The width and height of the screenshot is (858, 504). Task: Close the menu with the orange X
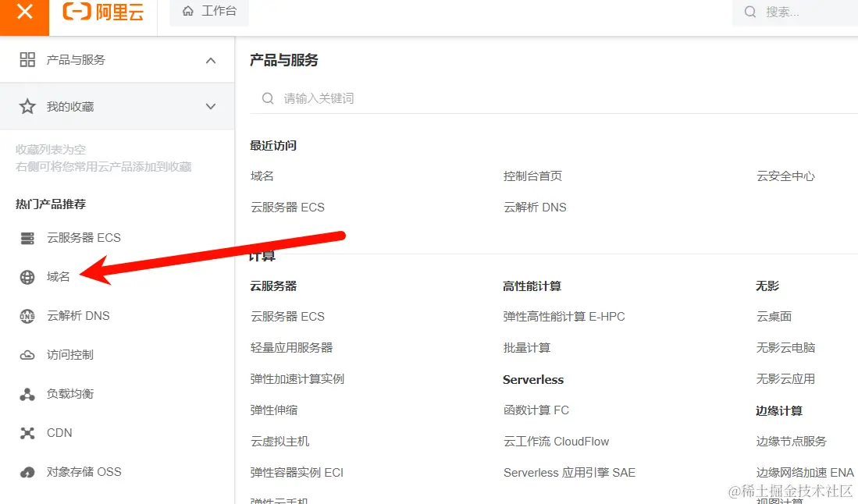click(x=24, y=12)
